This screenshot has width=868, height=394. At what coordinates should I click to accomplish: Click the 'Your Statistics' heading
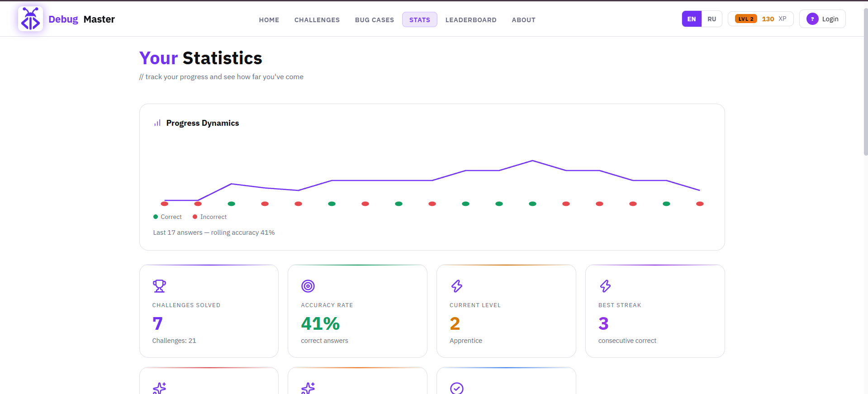(x=200, y=58)
